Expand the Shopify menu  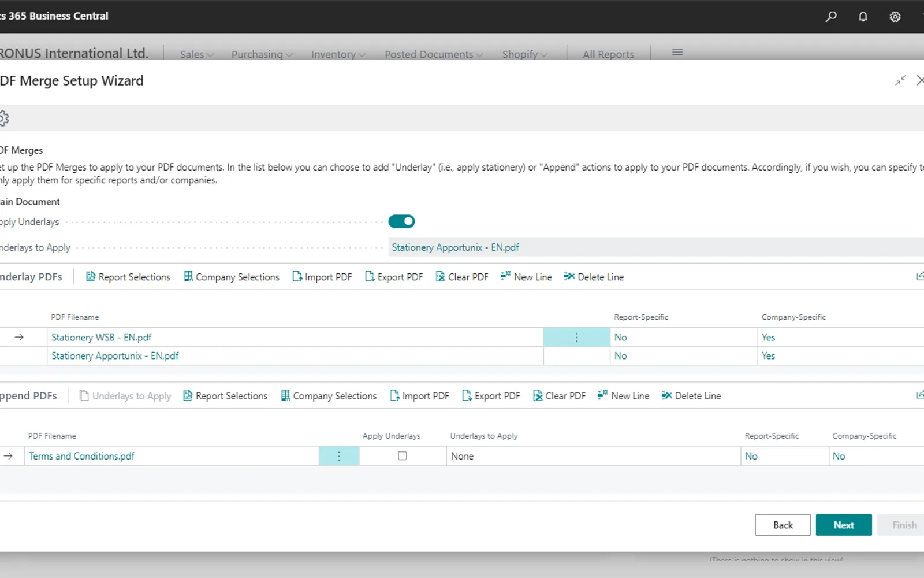click(524, 54)
